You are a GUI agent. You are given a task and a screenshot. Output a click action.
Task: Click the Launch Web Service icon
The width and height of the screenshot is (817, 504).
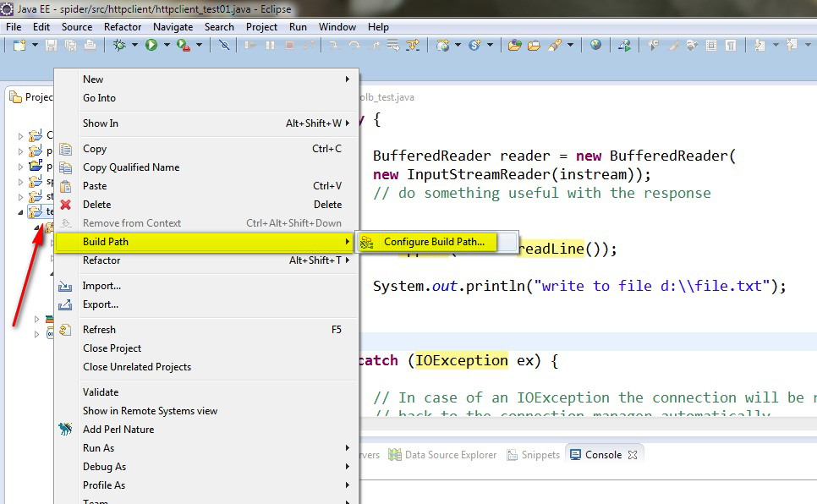(624, 46)
